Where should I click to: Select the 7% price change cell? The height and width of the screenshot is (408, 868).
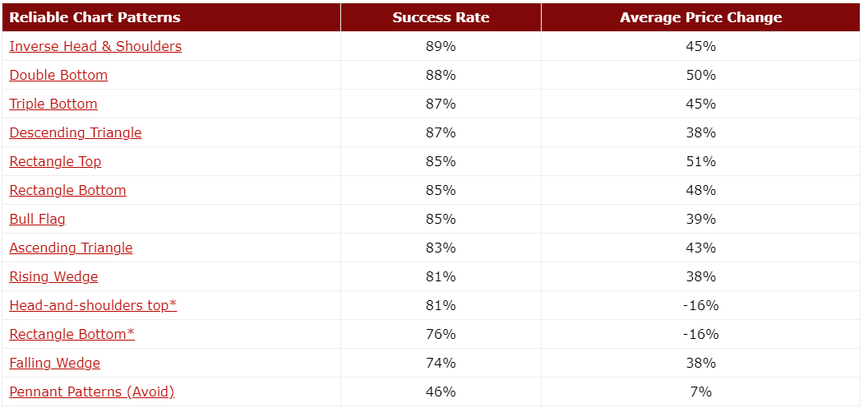[x=700, y=392]
